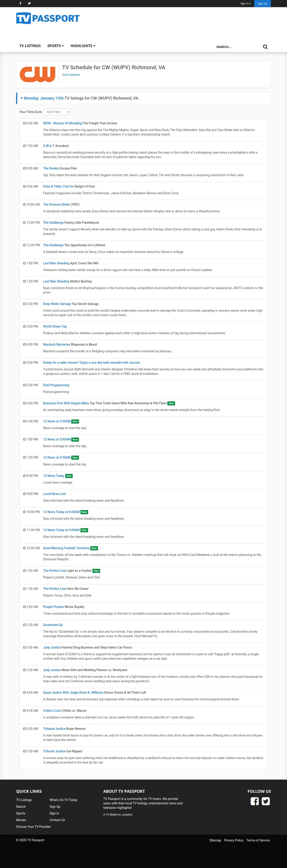Image resolution: width=287 pixels, height=868 pixels.
Task: Open Tribunal Justice link at 5:00 AM
Action: click(x=54, y=729)
